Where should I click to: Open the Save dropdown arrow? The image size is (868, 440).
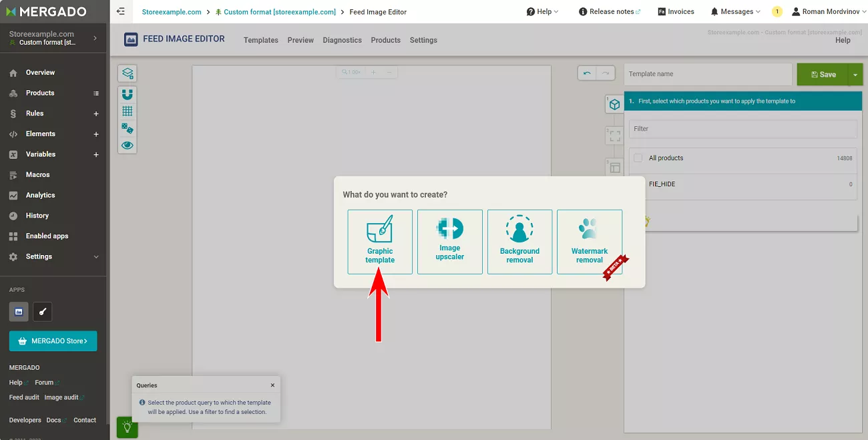coord(855,75)
